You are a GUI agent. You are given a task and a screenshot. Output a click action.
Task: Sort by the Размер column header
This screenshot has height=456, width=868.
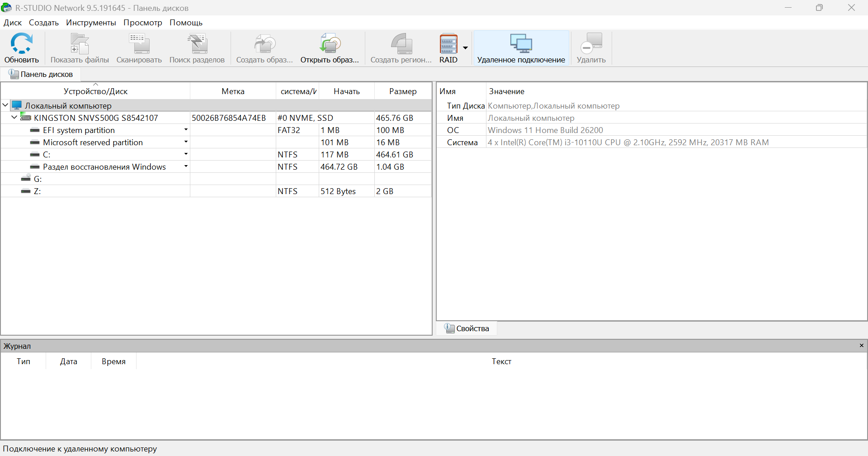402,91
